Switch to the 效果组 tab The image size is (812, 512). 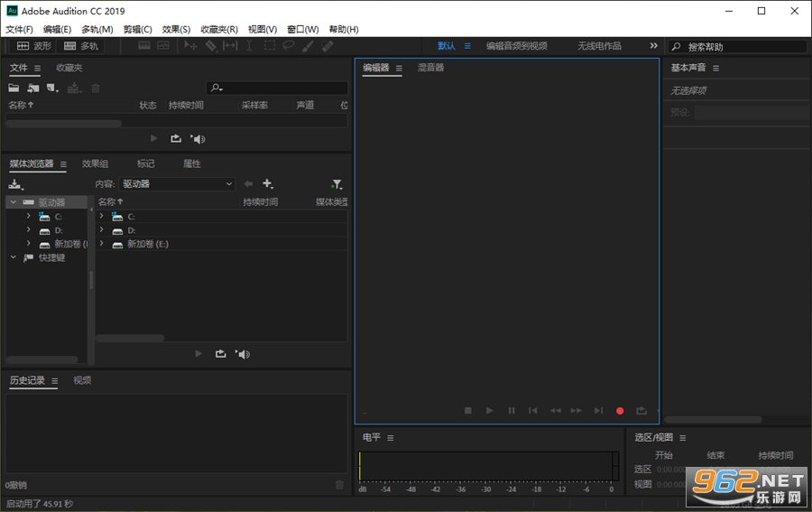(x=95, y=163)
